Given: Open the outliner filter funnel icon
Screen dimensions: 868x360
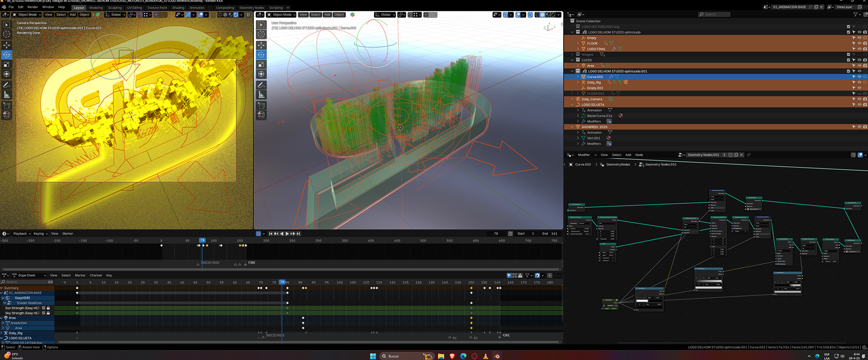Looking at the screenshot, I should coord(855,14).
